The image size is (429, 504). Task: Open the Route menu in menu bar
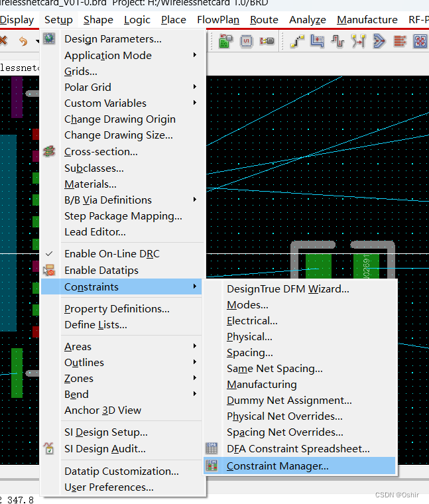point(264,20)
